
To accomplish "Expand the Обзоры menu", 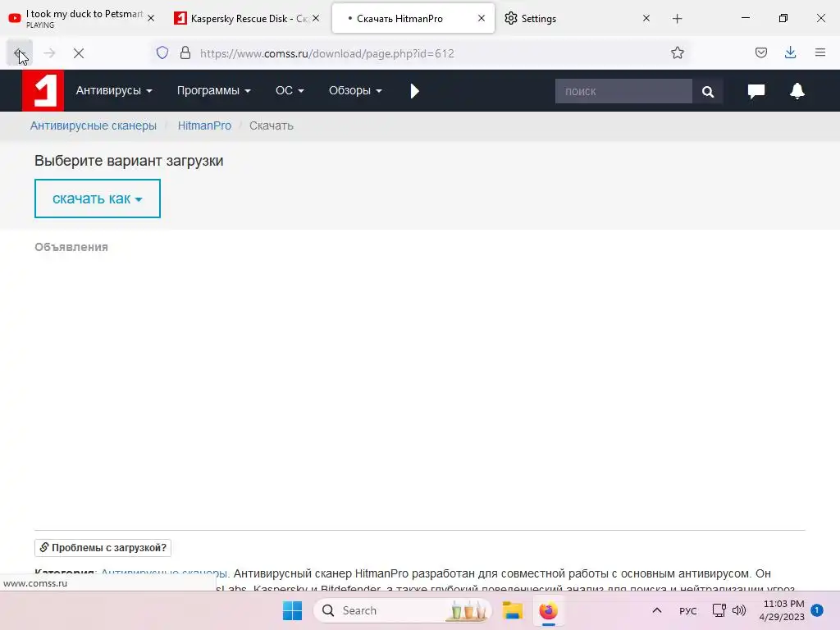I will click(355, 90).
